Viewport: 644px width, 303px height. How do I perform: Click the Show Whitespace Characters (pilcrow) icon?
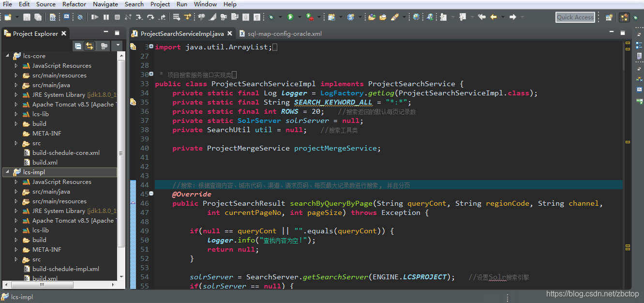pos(256,17)
